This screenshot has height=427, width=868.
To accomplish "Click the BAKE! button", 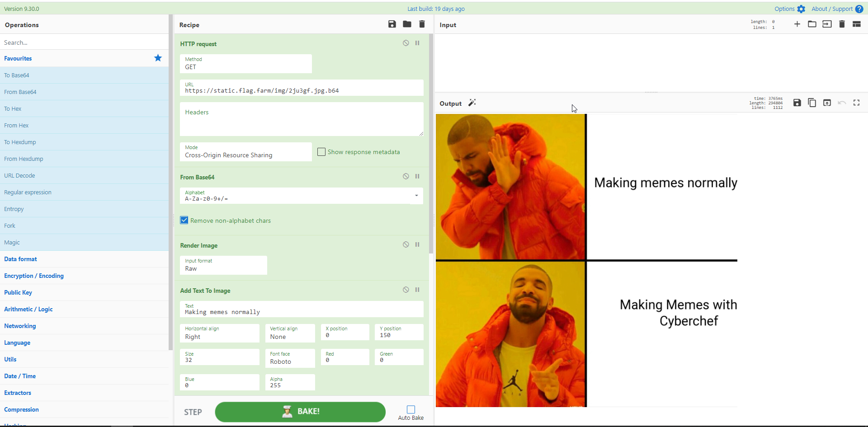I will [x=300, y=412].
